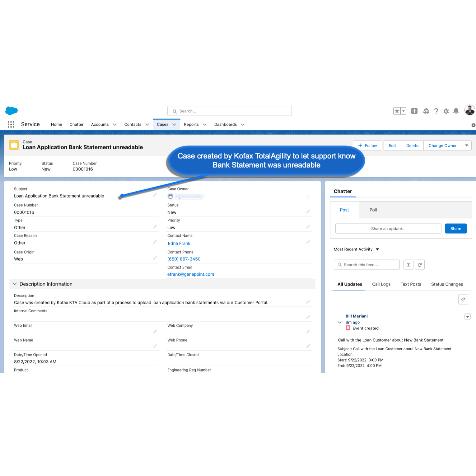
Task: Open the Edna Frank contact link
Action: [x=179, y=244]
